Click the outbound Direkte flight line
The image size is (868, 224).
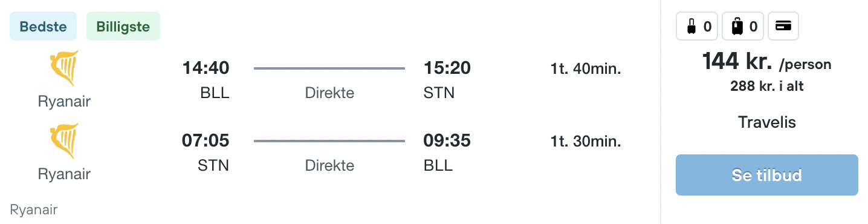(x=329, y=68)
